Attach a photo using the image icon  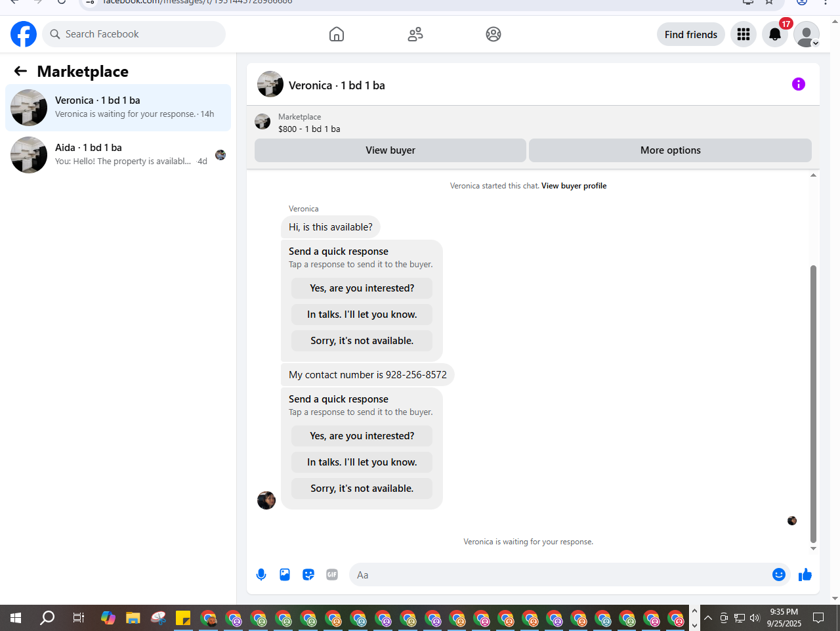285,575
